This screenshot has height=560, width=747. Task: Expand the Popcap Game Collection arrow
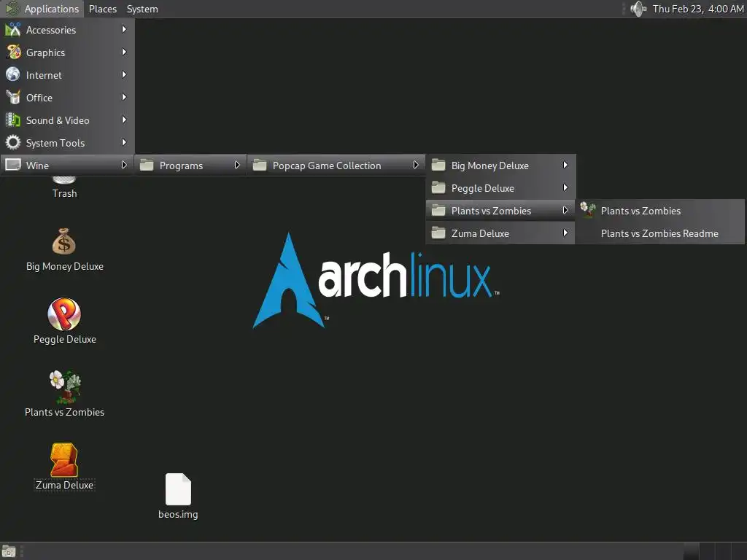click(x=415, y=165)
